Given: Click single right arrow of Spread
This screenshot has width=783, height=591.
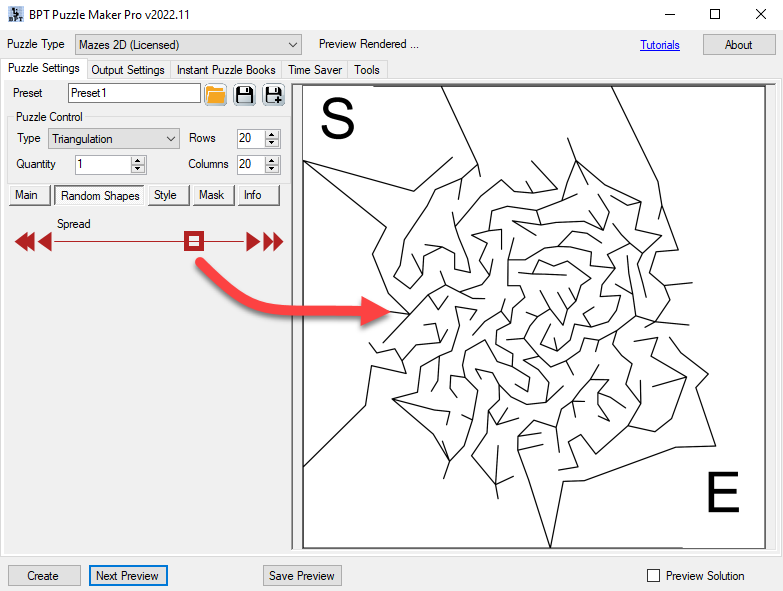Looking at the screenshot, I should pos(253,241).
